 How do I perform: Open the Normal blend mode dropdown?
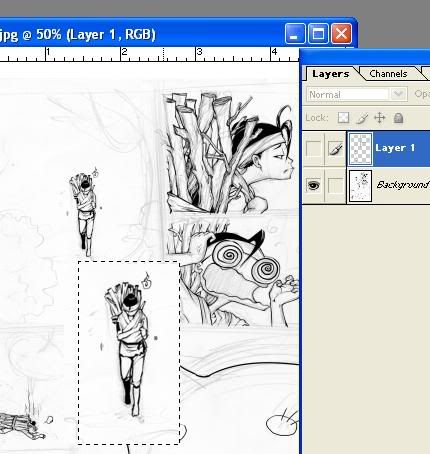[x=357, y=94]
